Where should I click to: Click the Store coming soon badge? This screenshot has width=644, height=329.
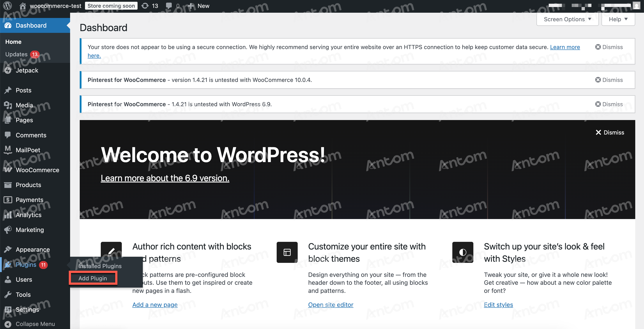pyautogui.click(x=111, y=6)
